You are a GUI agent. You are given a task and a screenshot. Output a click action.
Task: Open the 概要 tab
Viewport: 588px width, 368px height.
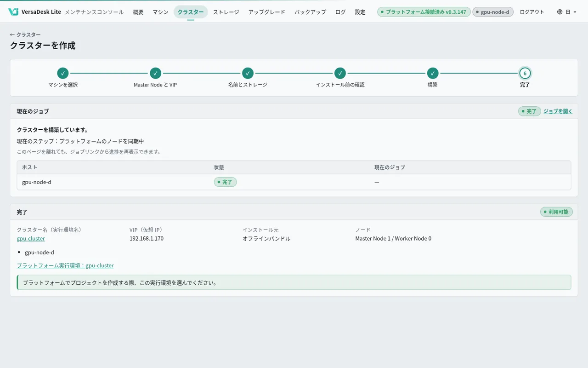click(x=138, y=12)
